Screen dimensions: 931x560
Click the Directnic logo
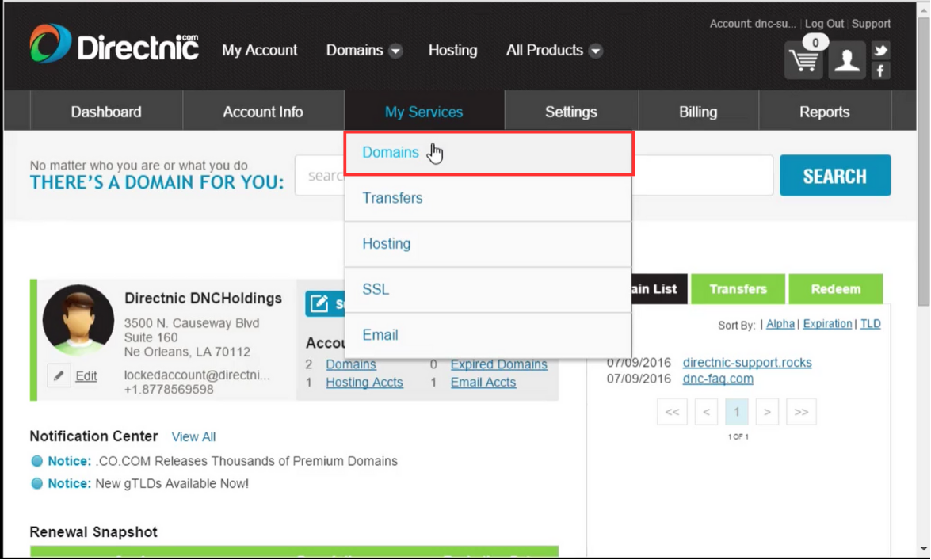[114, 44]
